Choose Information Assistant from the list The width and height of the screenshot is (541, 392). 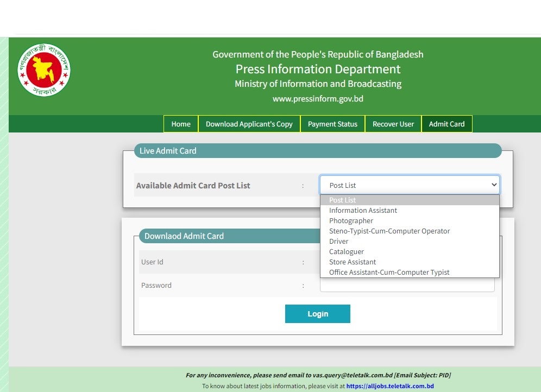pos(363,211)
